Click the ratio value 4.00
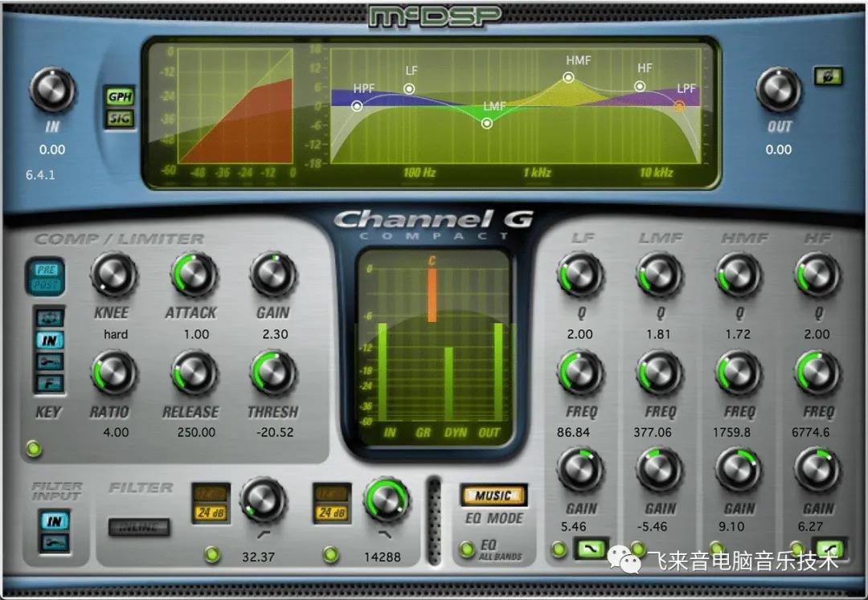 pos(116,432)
